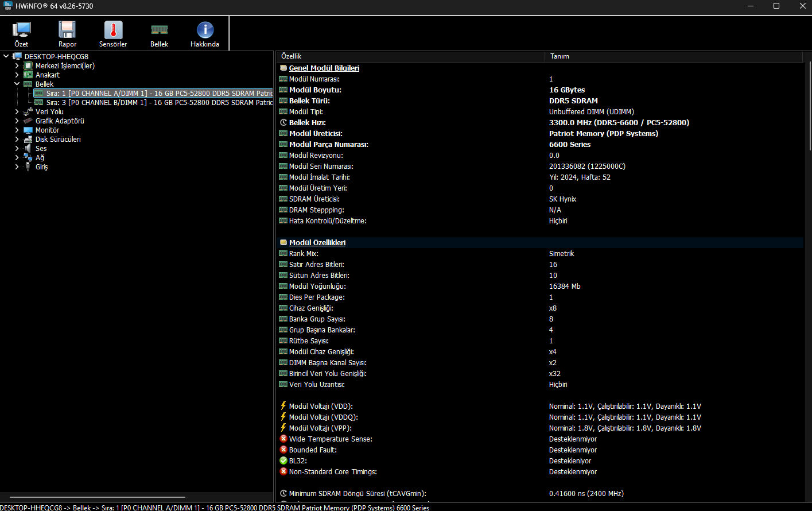The image size is (812, 511).
Task: Select the 16384 Mb value
Action: pos(565,286)
